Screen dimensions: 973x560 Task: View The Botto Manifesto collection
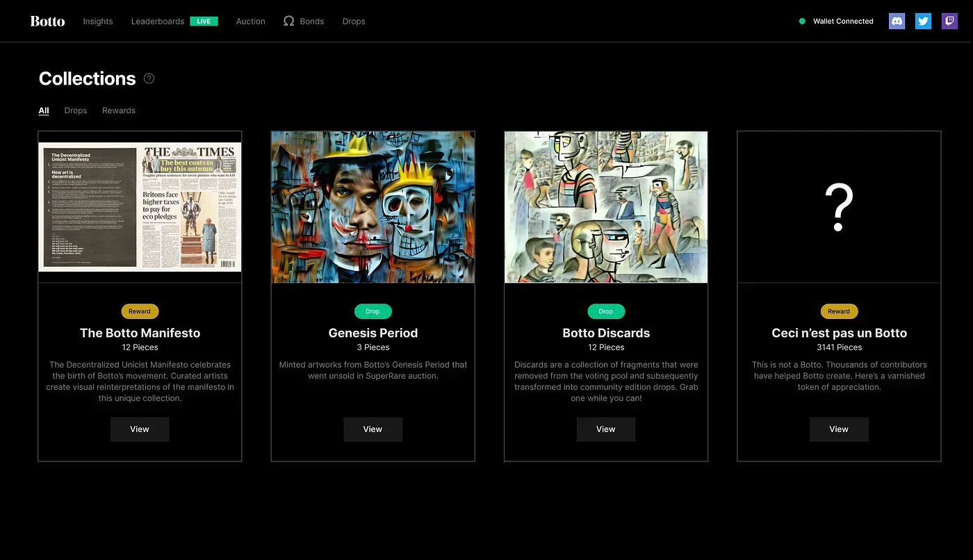point(140,429)
